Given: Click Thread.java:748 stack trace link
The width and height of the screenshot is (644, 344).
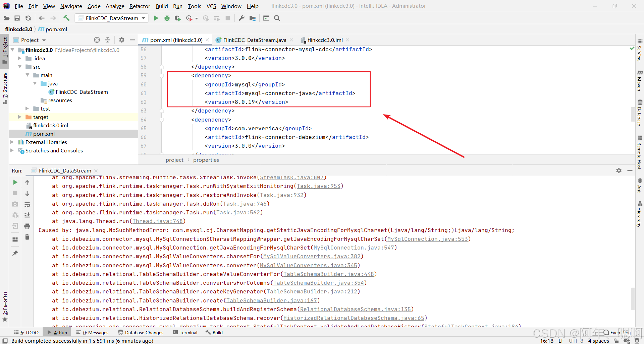Looking at the screenshot, I should tap(157, 221).
